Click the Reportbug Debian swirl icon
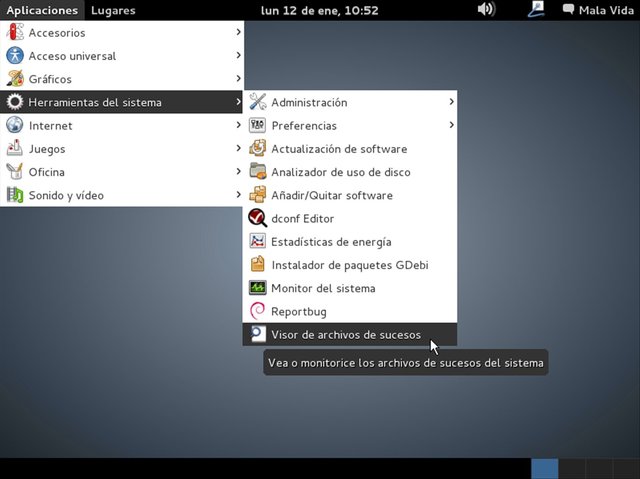Screen dimensions: 640x479 [x=258, y=311]
